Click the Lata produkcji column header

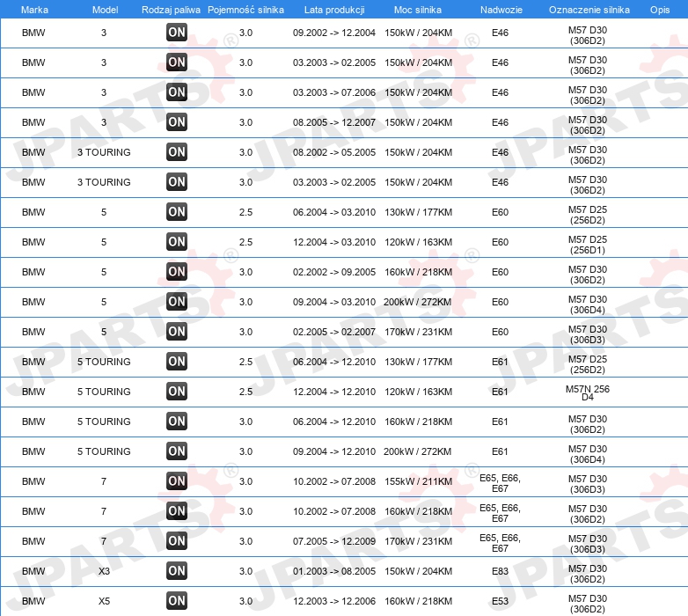(334, 10)
